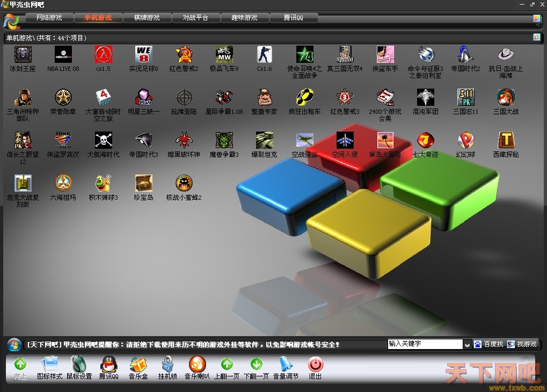Viewport: 547px width, 392px height.
Task: Open 图标样式 icon style settings
Action: 49,368
